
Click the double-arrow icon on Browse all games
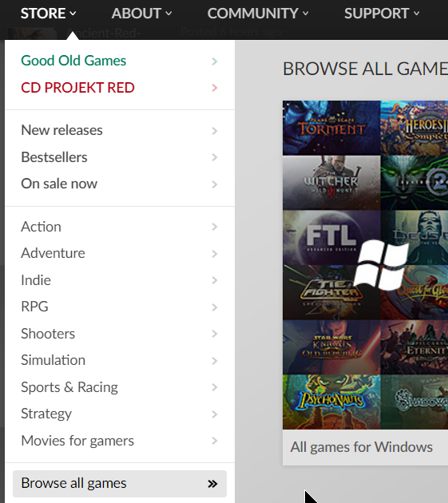click(x=212, y=484)
